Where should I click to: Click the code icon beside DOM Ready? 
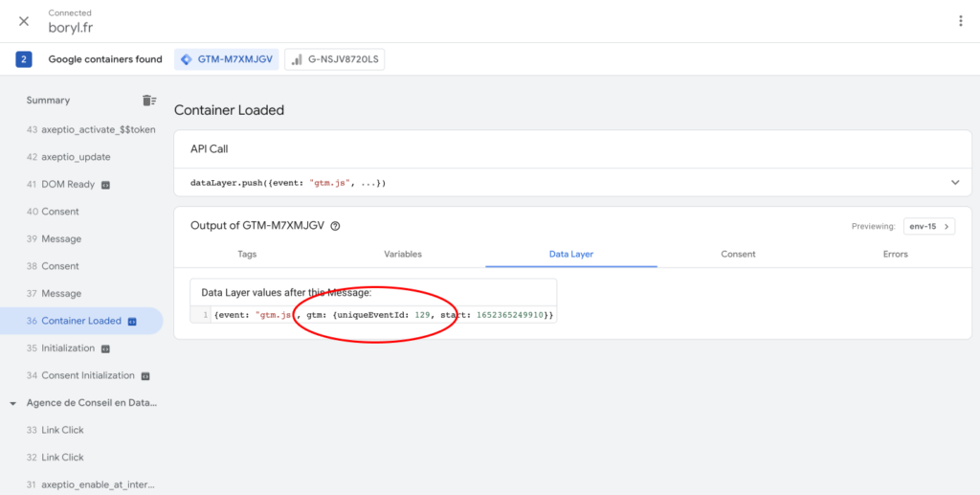[x=105, y=185]
